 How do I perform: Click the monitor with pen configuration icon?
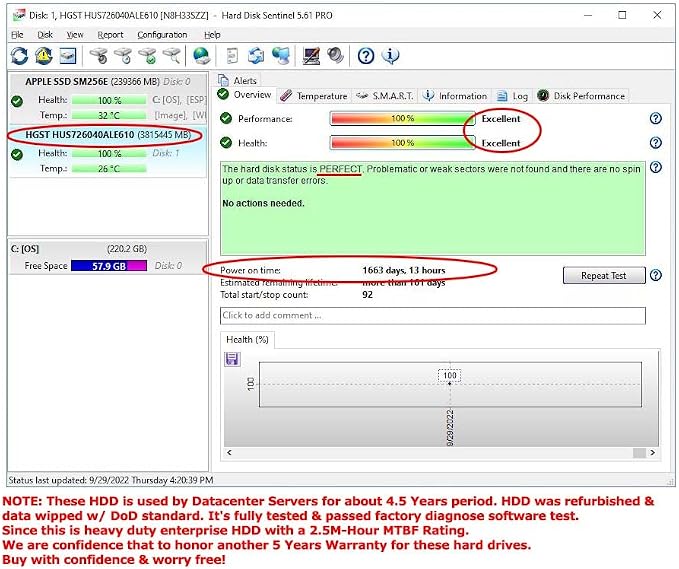point(311,56)
